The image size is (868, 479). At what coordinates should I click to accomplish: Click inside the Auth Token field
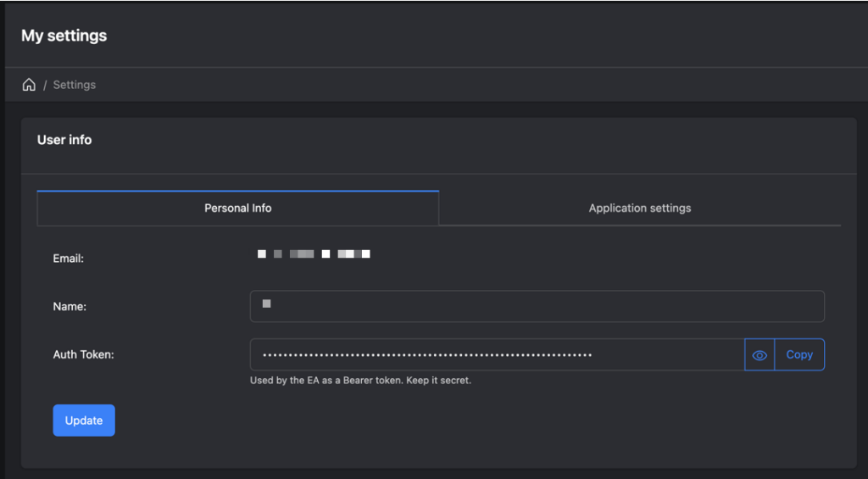[497, 355]
